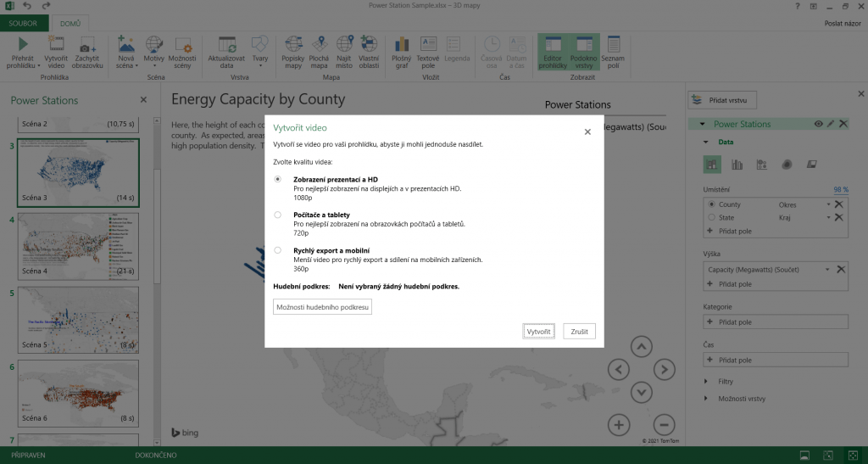
Task: Open Možnosti hudebního podkresu settings
Action: tap(322, 307)
